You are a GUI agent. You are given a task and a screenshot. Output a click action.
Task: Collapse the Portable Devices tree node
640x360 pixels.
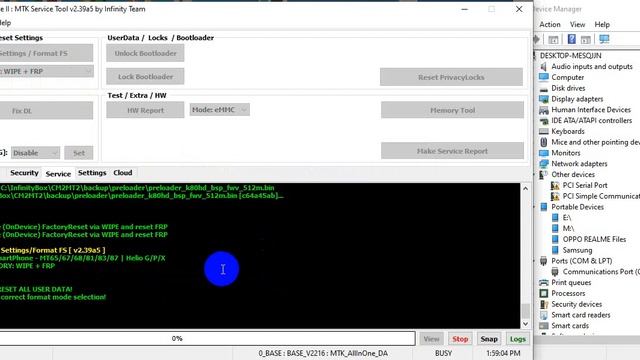coord(535,207)
